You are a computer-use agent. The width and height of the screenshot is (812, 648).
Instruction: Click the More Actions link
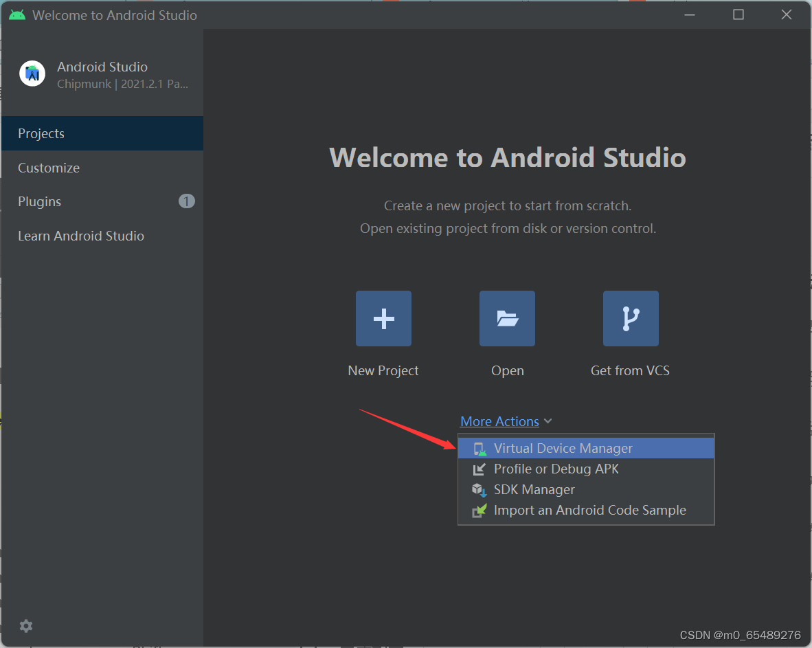point(499,422)
